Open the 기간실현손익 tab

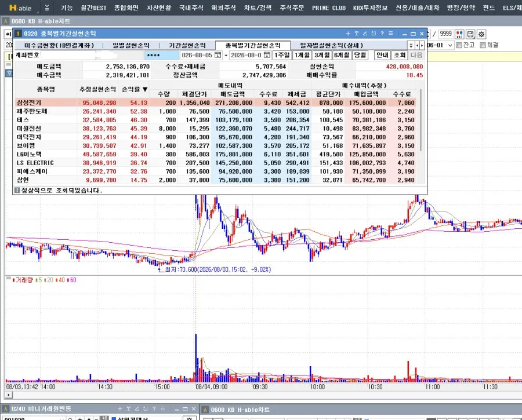[187, 45]
